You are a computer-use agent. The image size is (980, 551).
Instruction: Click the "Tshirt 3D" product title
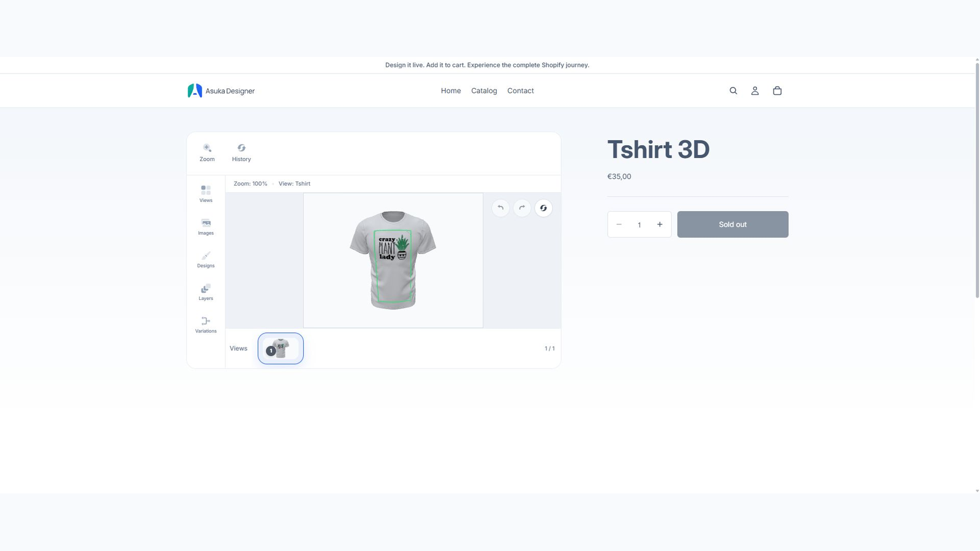coord(658,149)
